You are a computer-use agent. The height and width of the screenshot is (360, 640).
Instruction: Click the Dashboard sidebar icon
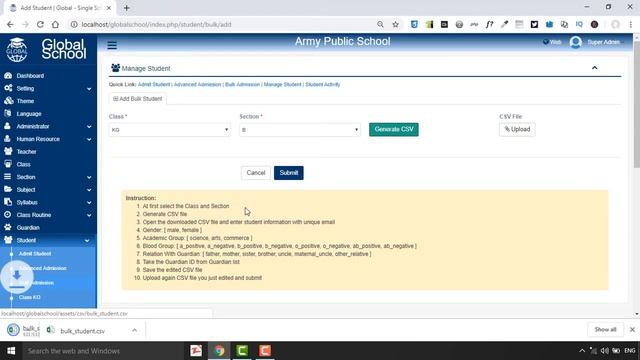pos(8,76)
